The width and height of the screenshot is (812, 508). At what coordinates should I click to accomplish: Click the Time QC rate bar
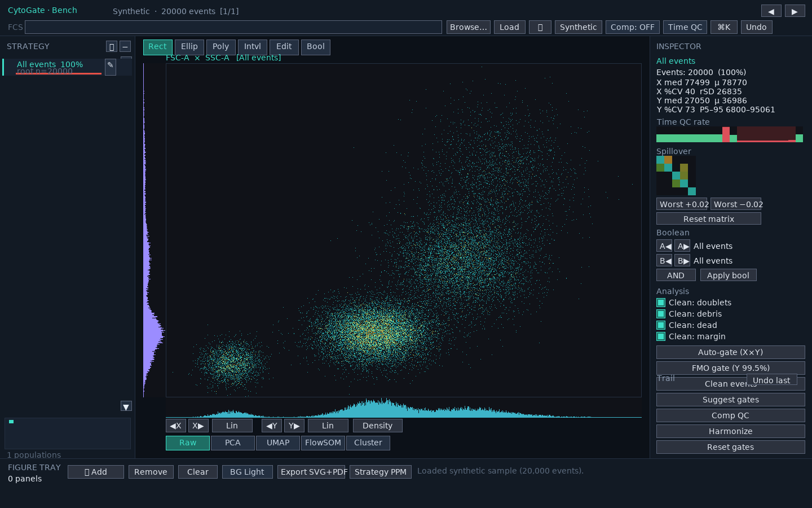tap(730, 134)
